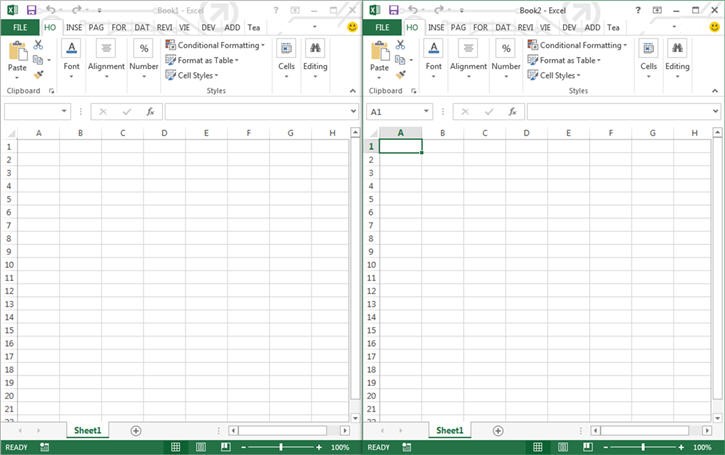
Task: Click the zoom in plus button in Book2
Action: (681, 447)
